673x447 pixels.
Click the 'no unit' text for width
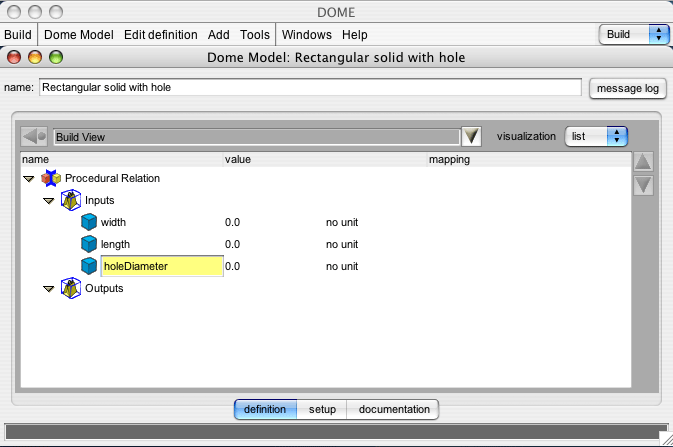342,222
